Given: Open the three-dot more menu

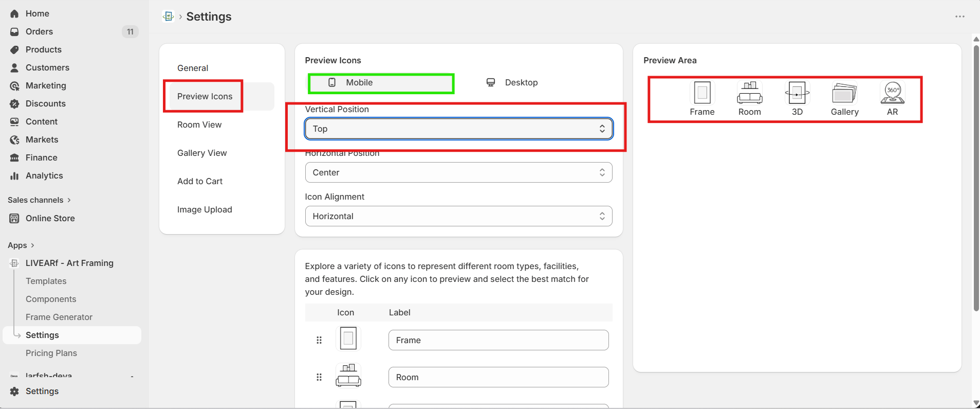Looking at the screenshot, I should click(960, 16).
